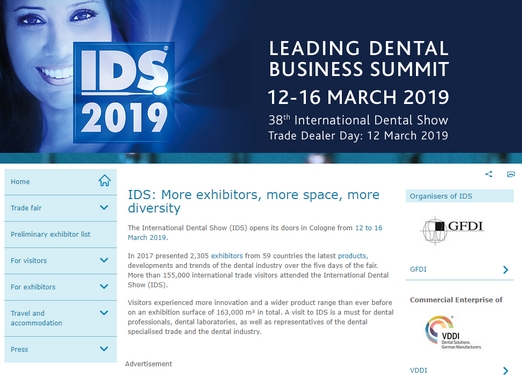Open the share icon above the article

click(489, 174)
